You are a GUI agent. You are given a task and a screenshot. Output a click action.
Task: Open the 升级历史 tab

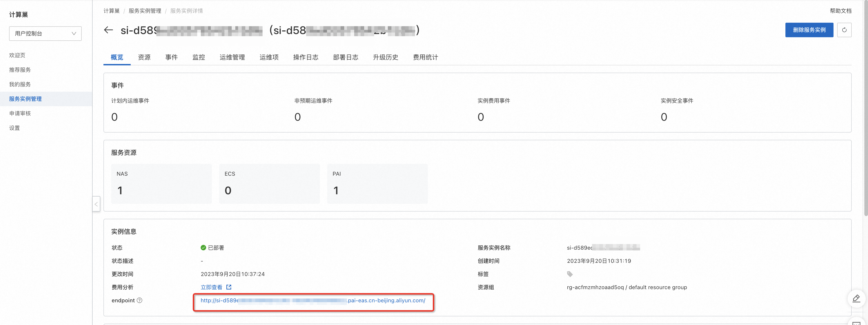[x=385, y=57]
